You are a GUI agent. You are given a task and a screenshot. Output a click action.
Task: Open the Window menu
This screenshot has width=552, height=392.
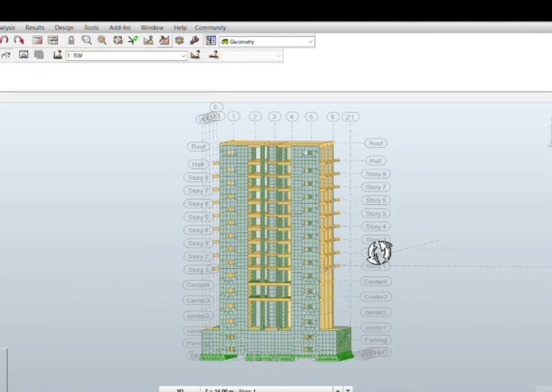152,28
